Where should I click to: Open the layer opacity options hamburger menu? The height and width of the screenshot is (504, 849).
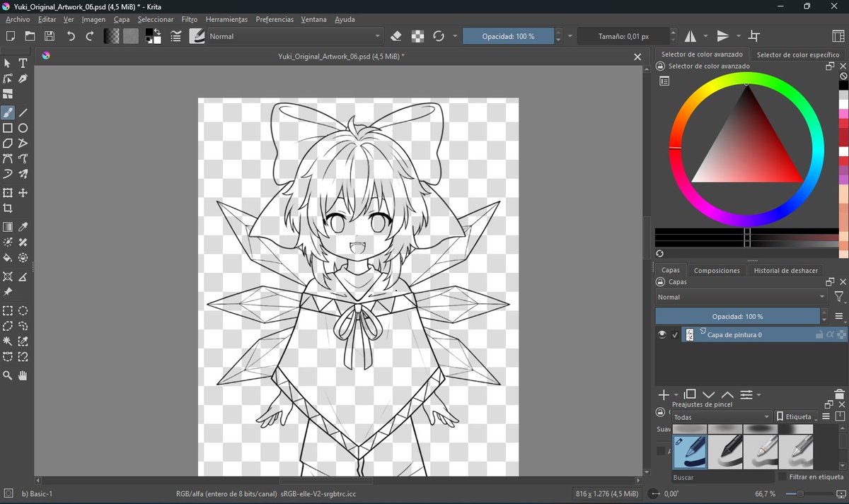coord(839,316)
